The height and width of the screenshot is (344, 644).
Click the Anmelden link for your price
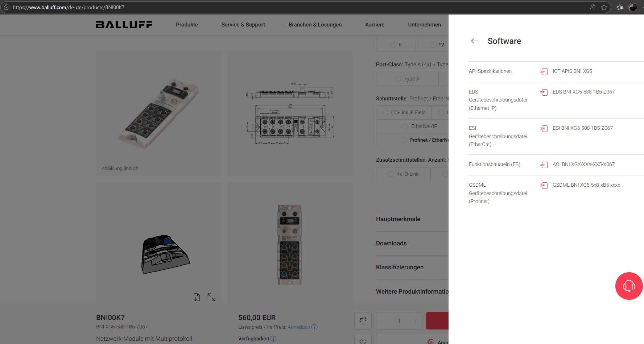pyautogui.click(x=299, y=327)
